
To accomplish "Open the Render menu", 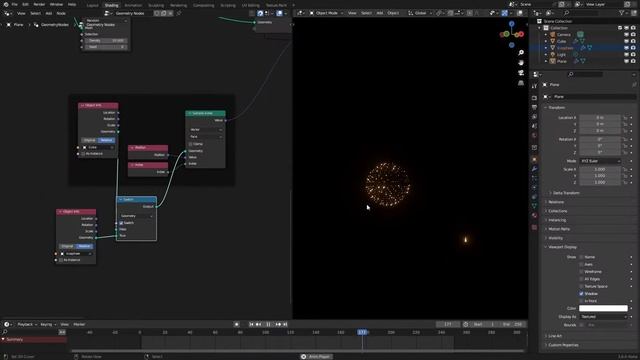I will click(39, 4).
